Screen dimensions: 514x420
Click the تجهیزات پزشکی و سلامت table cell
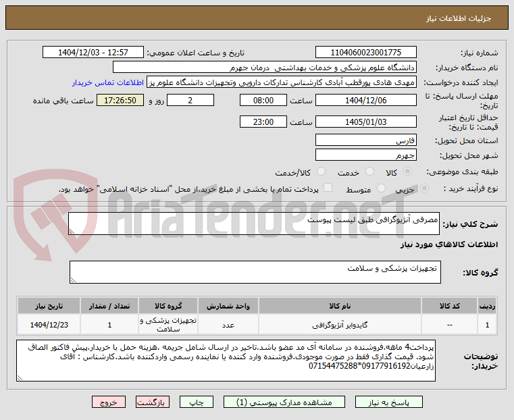(168, 325)
